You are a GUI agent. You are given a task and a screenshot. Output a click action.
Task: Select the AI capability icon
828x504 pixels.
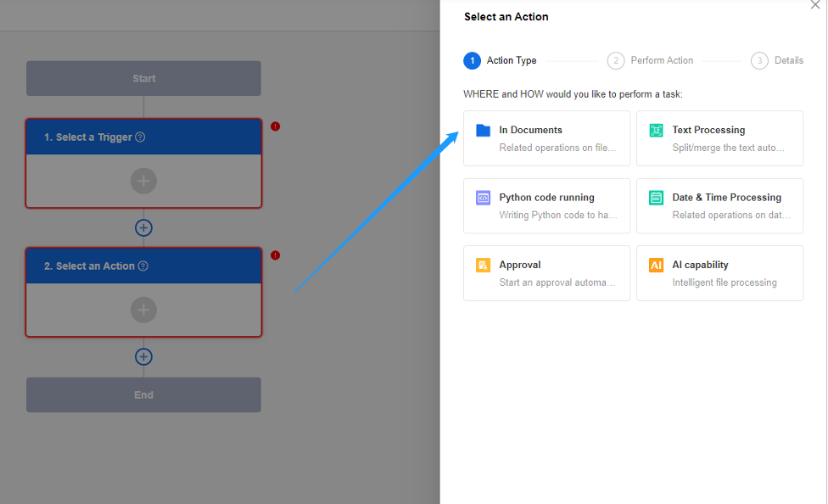coord(656,266)
